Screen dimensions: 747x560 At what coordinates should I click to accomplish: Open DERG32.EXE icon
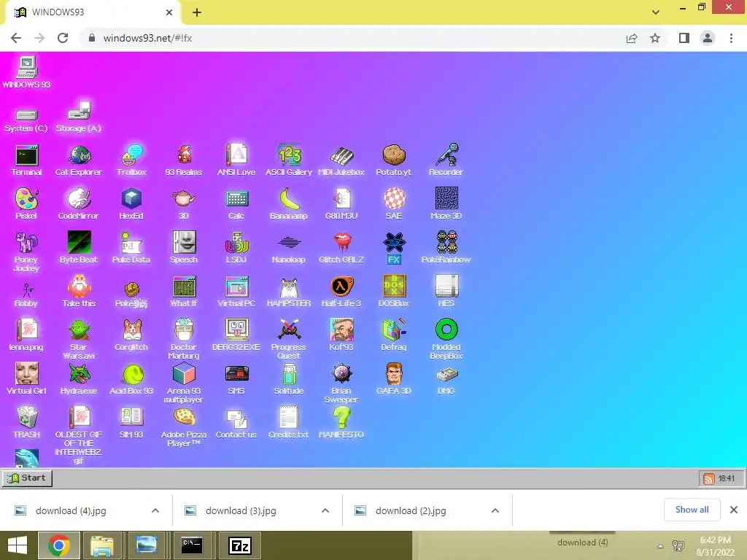[236, 335]
